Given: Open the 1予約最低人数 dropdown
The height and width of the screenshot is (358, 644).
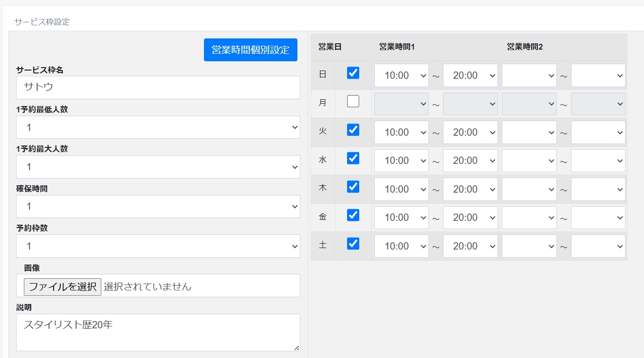Looking at the screenshot, I should 158,127.
